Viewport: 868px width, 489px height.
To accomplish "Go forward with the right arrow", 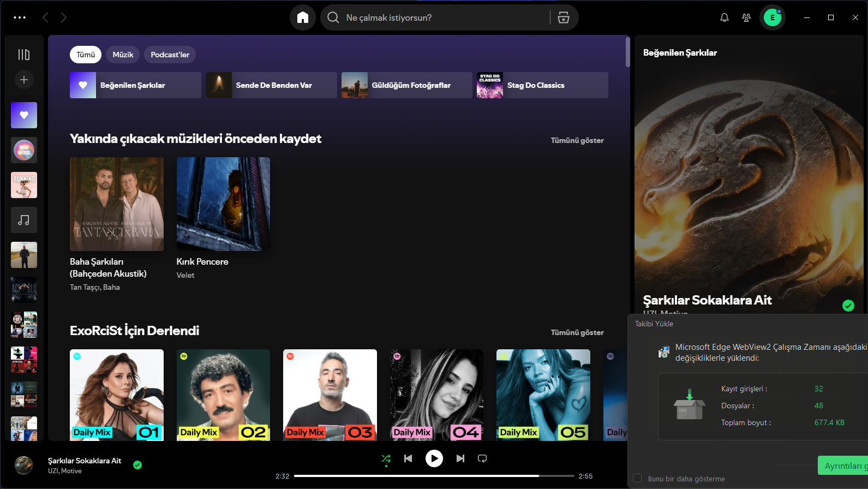I will 64,17.
